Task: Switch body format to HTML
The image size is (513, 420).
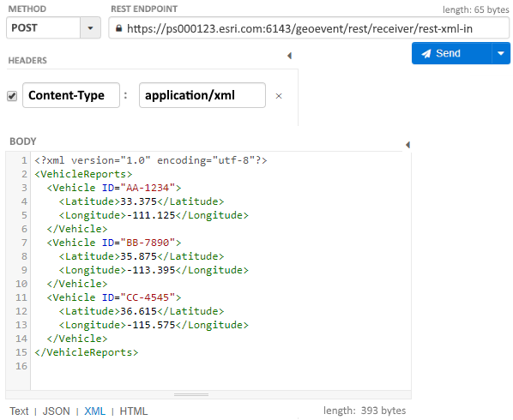Action: [x=134, y=411]
